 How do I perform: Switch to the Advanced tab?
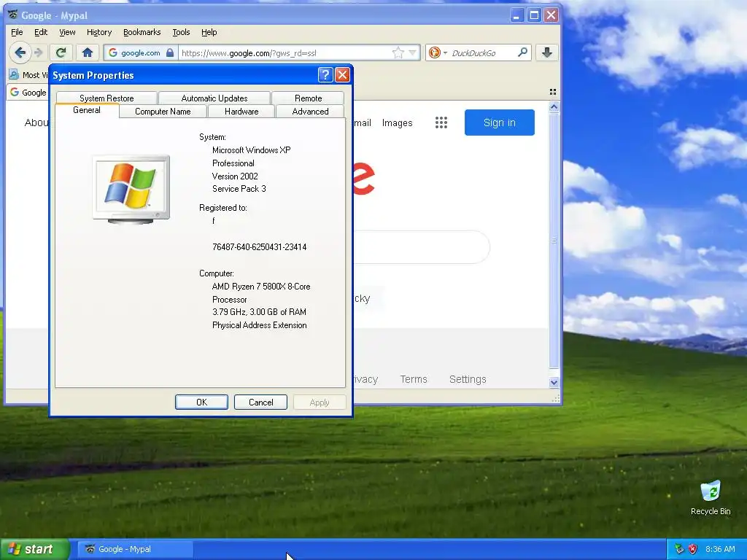click(x=310, y=112)
